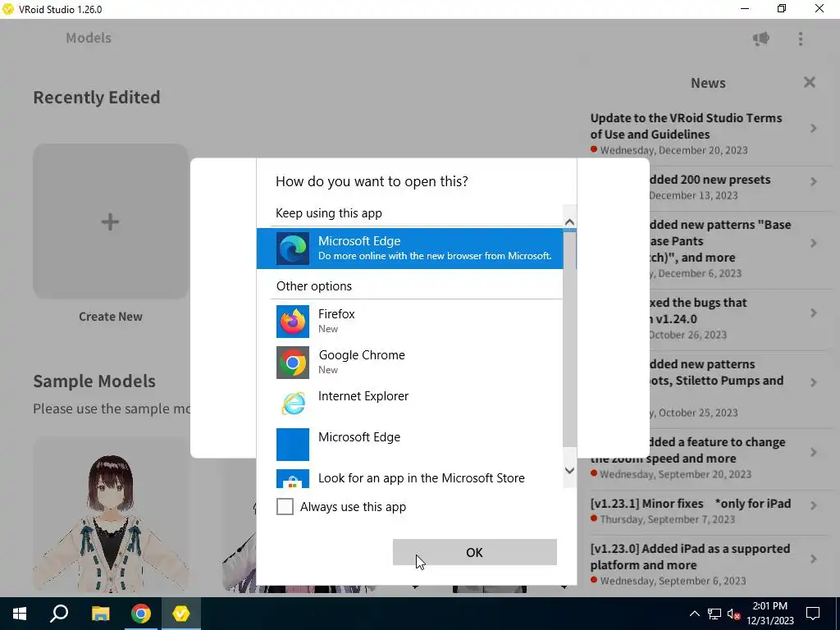840x630 pixels.
Task: Expand chevron for fixed the bugs news
Action: click(x=813, y=313)
